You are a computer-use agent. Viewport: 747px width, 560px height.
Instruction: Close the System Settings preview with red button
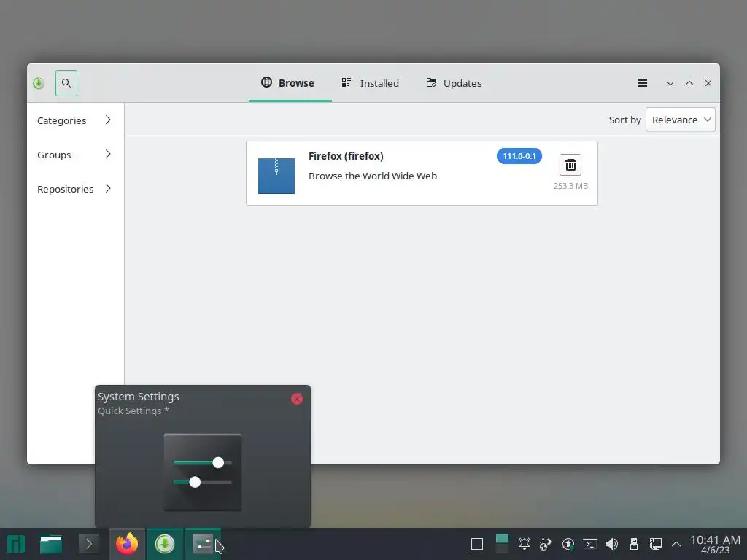tap(297, 399)
